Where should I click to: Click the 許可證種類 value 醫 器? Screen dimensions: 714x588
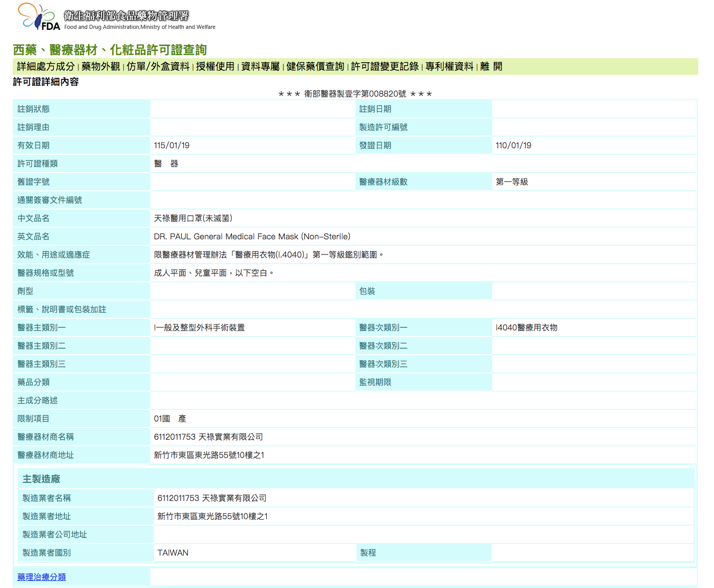166,163
